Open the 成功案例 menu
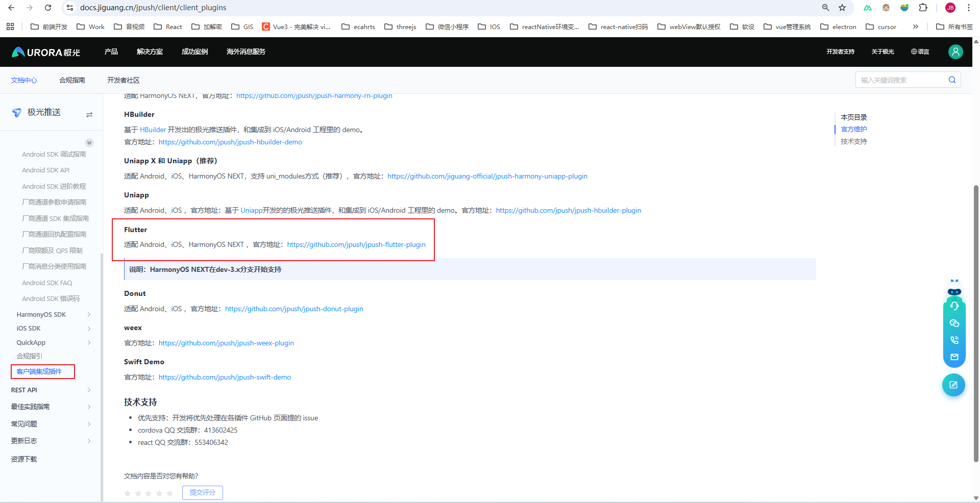The height and width of the screenshot is (503, 980). [194, 52]
